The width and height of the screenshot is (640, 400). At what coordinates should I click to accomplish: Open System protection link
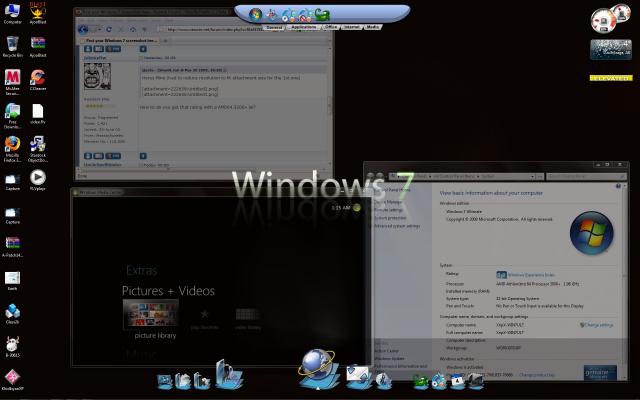click(390, 218)
